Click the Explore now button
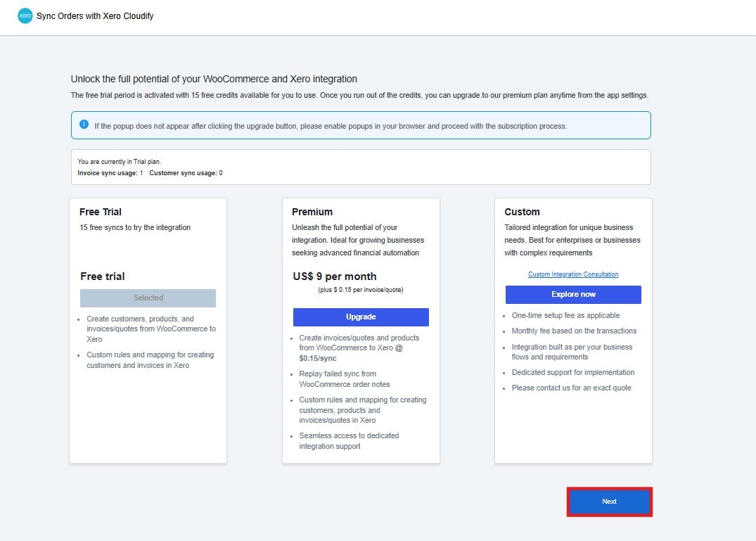 (x=573, y=294)
